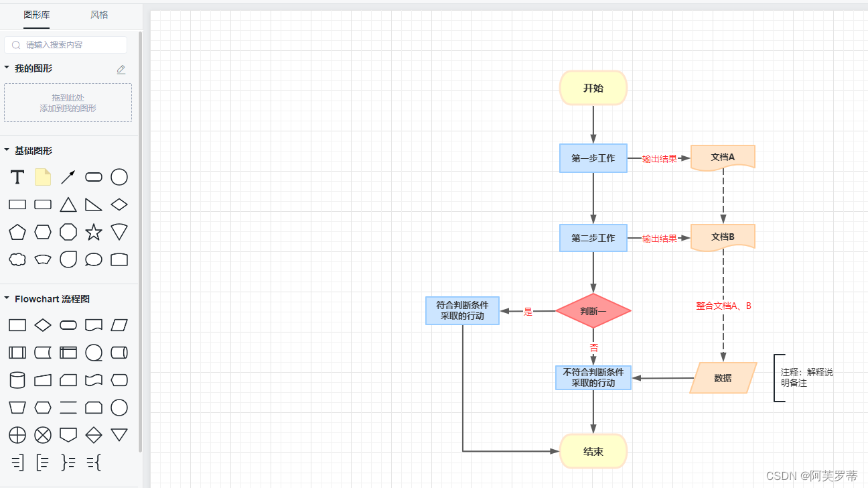Select the red 判断一 decision diamond

(x=593, y=311)
